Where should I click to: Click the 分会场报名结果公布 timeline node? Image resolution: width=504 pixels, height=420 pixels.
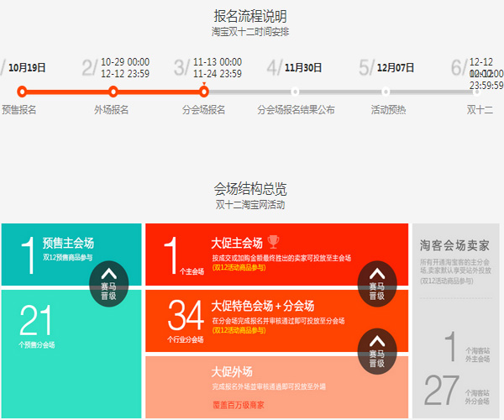(295, 92)
